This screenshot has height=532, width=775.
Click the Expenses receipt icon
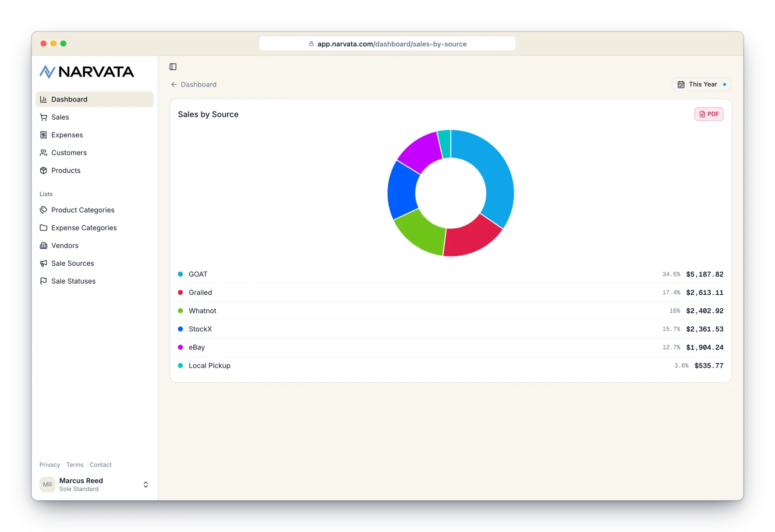44,135
